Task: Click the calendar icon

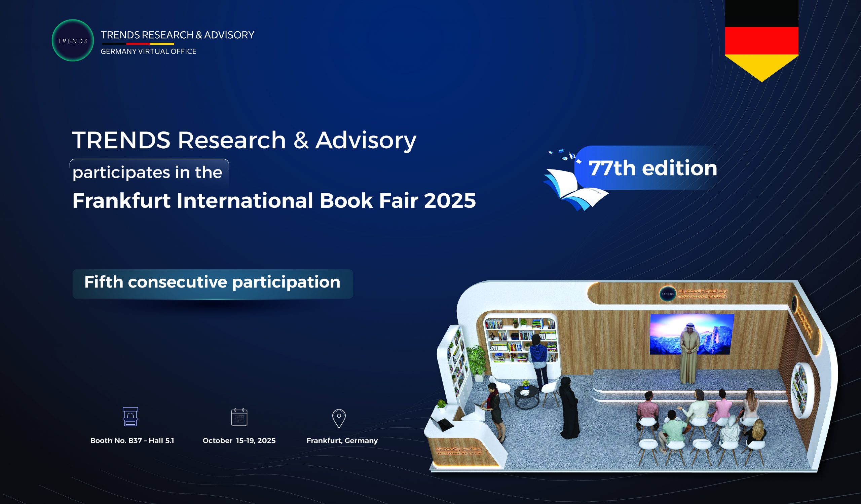Action: [x=239, y=417]
